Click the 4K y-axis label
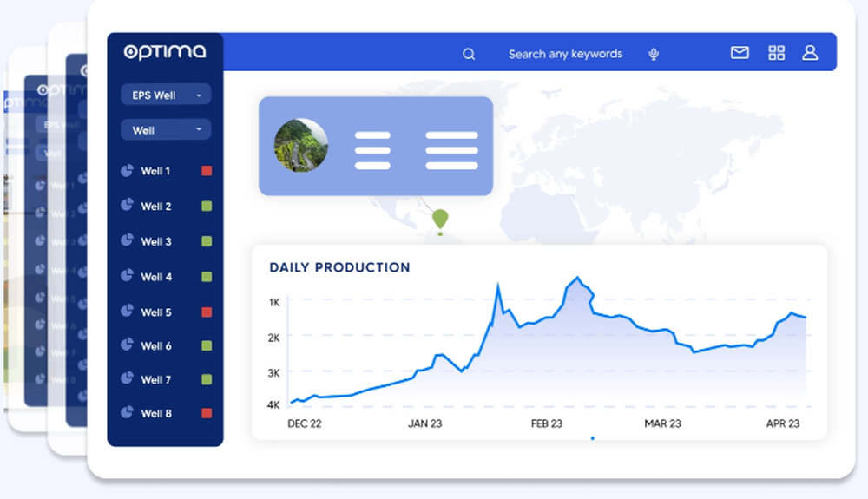The height and width of the screenshot is (499, 868). [x=273, y=405]
